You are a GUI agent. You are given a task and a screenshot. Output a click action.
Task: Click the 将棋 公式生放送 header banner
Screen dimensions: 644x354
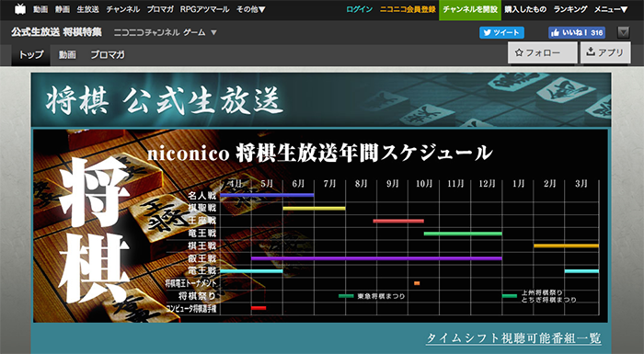(x=321, y=100)
